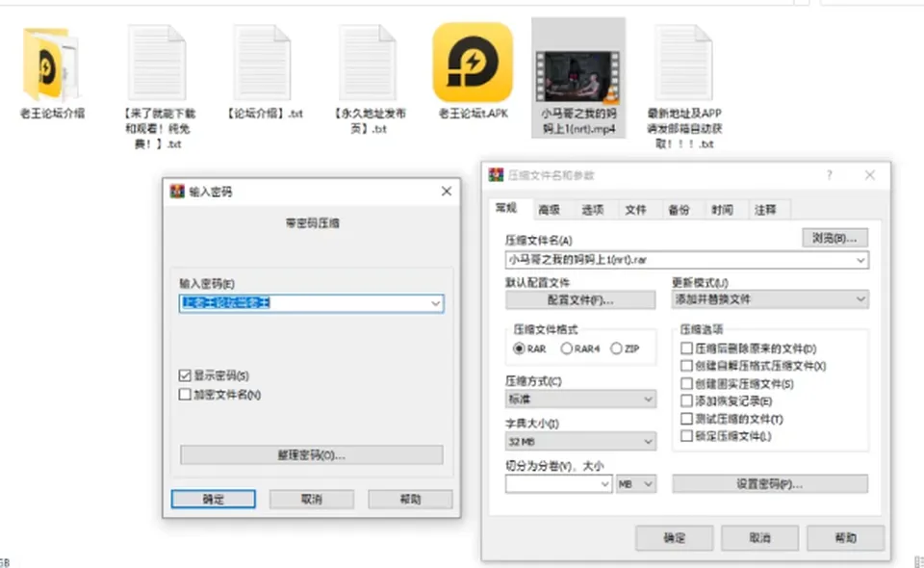Viewport: 924px width, 568px height.
Task: Select the 最新地址及APP txt file icon
Action: [x=683, y=63]
